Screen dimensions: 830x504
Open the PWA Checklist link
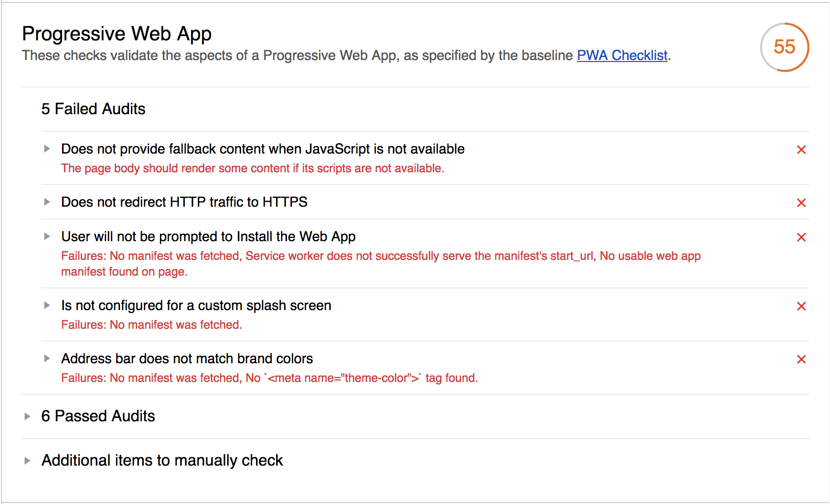[x=622, y=56]
